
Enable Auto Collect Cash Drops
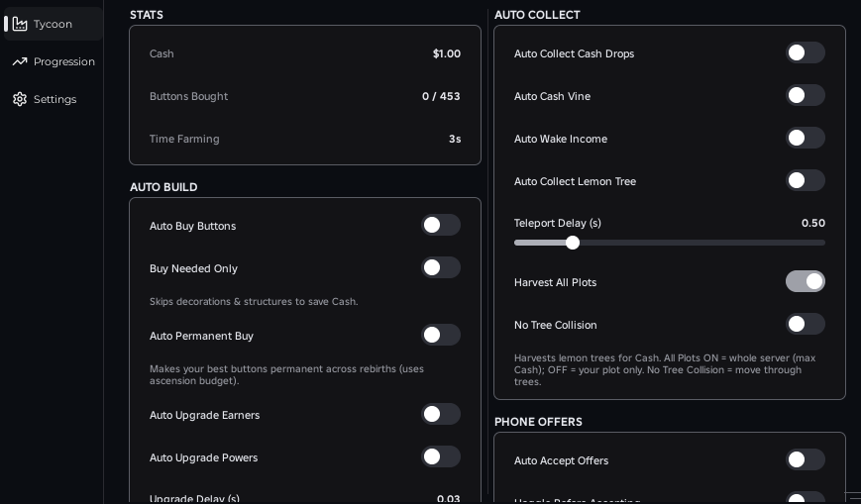click(x=805, y=52)
